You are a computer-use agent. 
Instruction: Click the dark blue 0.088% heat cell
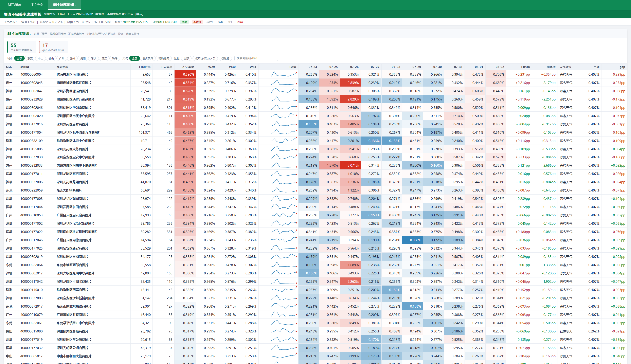tap(413, 240)
